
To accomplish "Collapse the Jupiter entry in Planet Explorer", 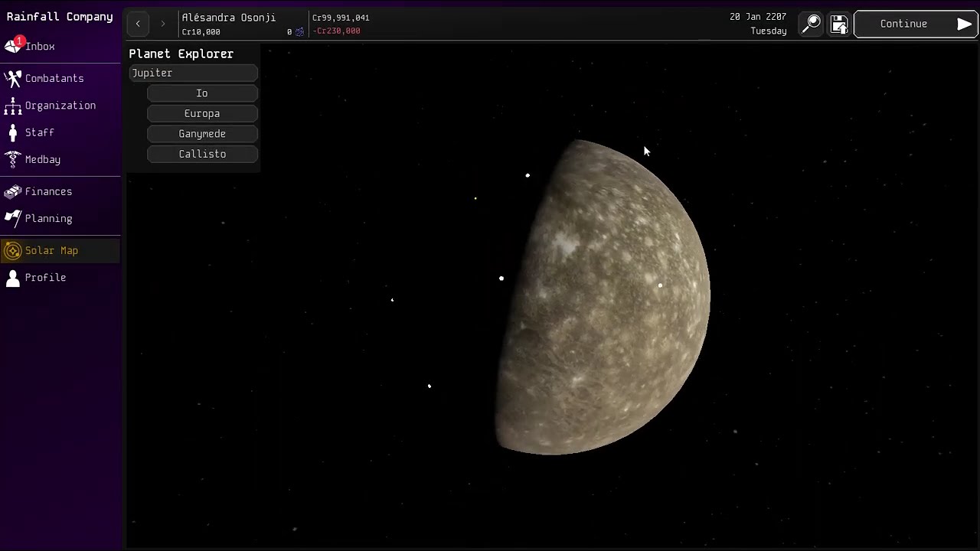I will [194, 73].
